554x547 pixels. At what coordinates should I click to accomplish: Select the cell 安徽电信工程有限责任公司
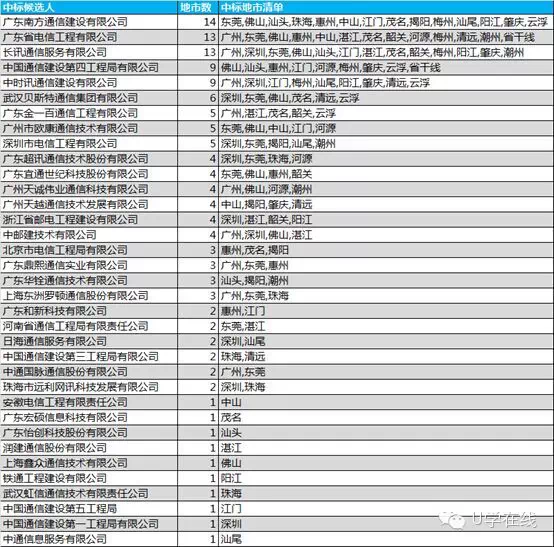pyautogui.click(x=89, y=402)
